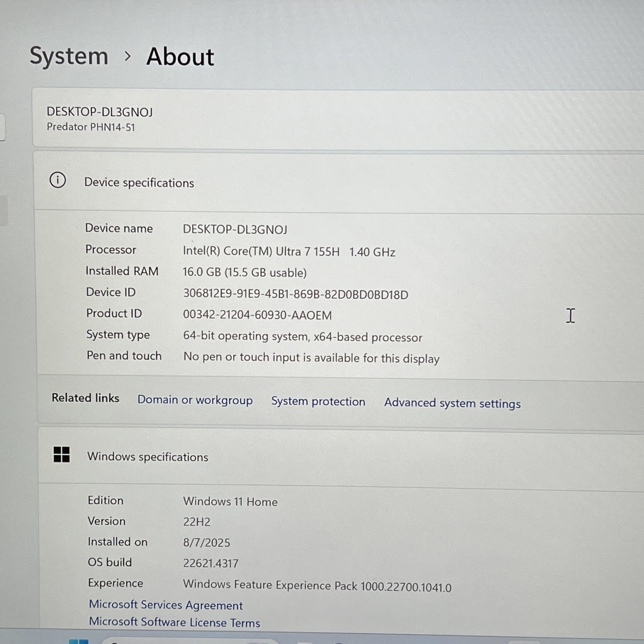This screenshot has width=644, height=644.
Task: Click the 22H2 version value
Action: (x=196, y=522)
